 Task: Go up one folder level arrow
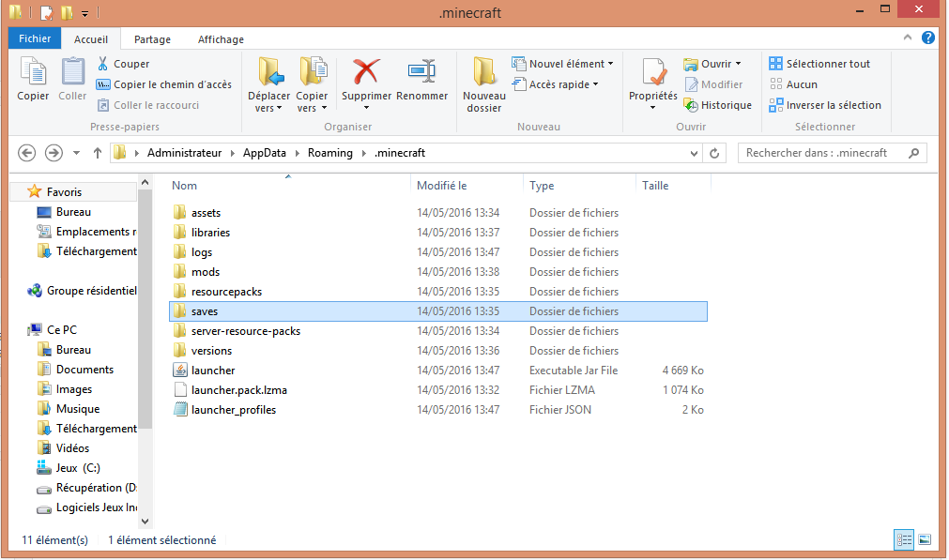(98, 153)
